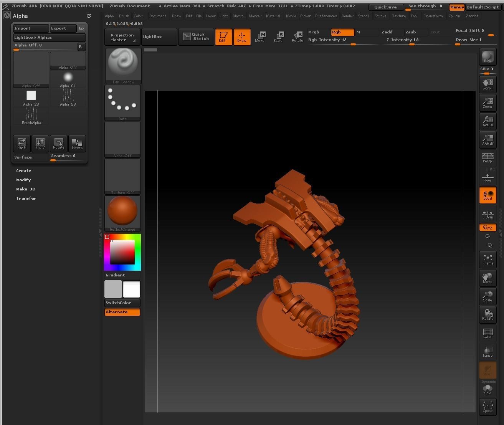Select Scale mode in top shelf
Viewport: 504px width, 425px height.
pos(278,37)
